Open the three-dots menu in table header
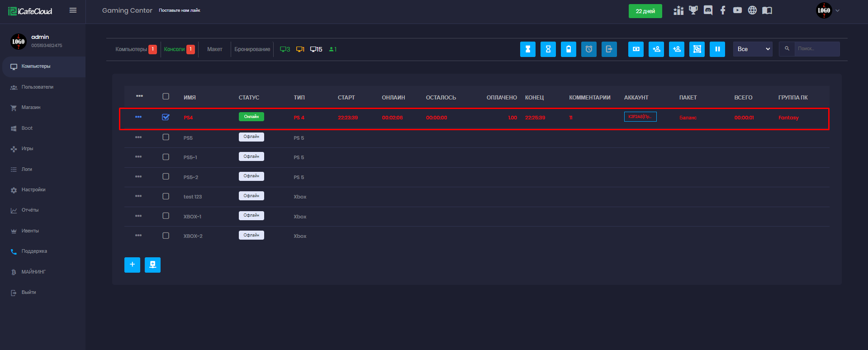 click(139, 96)
